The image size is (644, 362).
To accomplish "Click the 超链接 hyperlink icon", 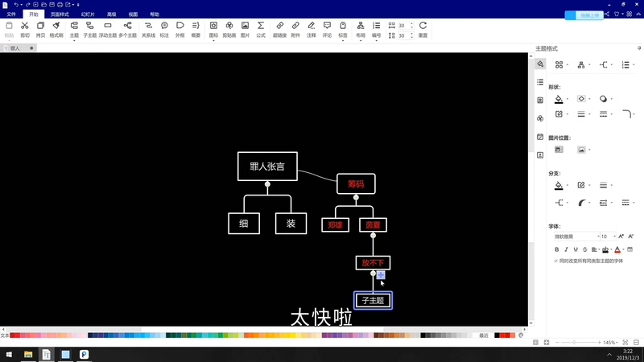I will tap(279, 30).
